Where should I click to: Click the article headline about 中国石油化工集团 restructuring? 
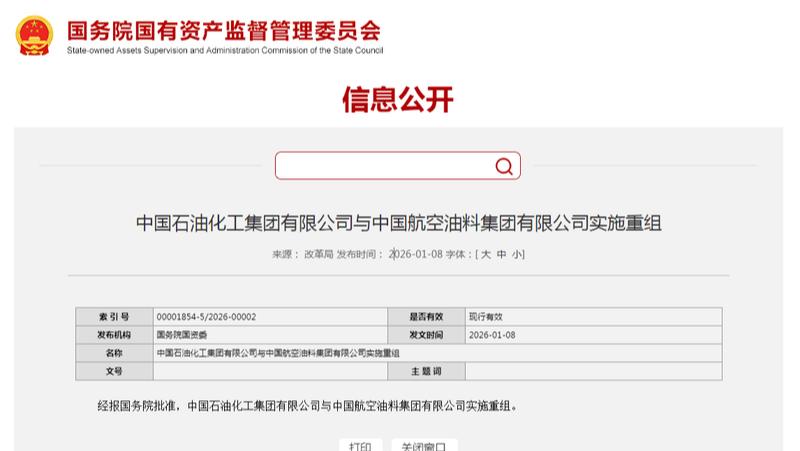tap(398, 223)
